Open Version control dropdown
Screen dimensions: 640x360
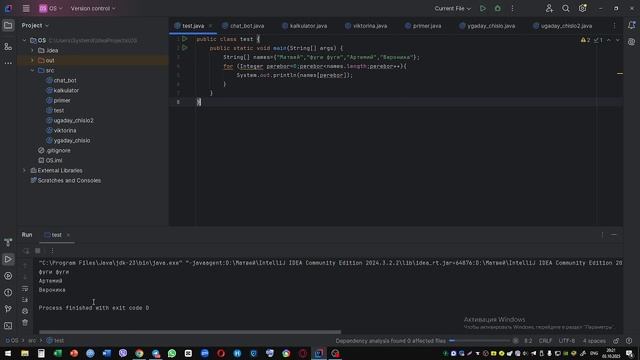coord(93,8)
